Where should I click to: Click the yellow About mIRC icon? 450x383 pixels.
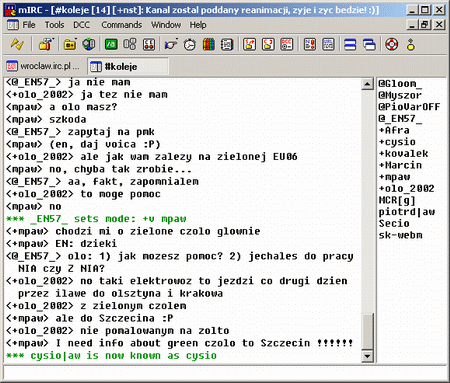click(411, 44)
